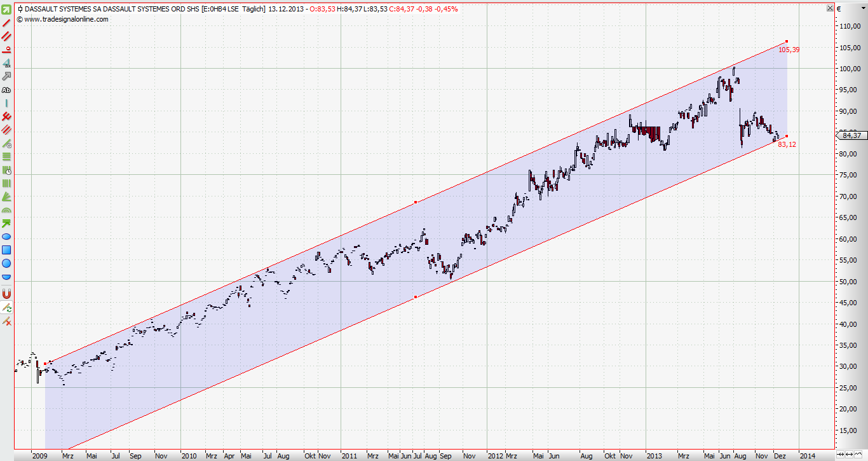
Task: Select the single trend line tool
Action: 6,23
